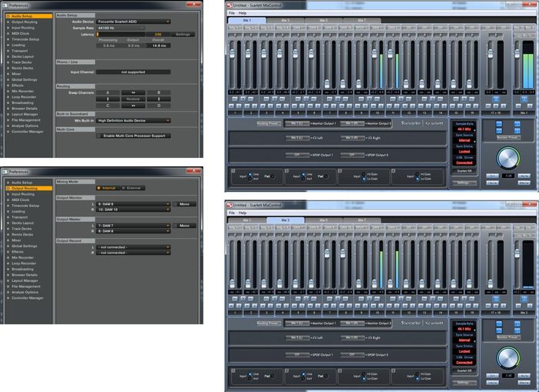This screenshot has height=392, width=539.
Task: Open the SPDIF Output 1 source dropdown in the Mix 1 window
Action: coord(297,155)
